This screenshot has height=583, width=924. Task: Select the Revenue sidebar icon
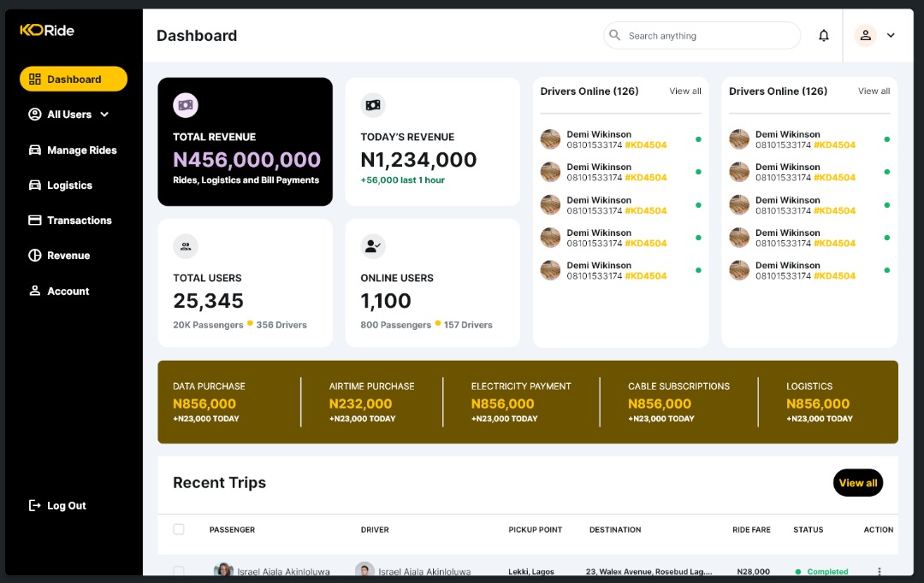pos(35,255)
